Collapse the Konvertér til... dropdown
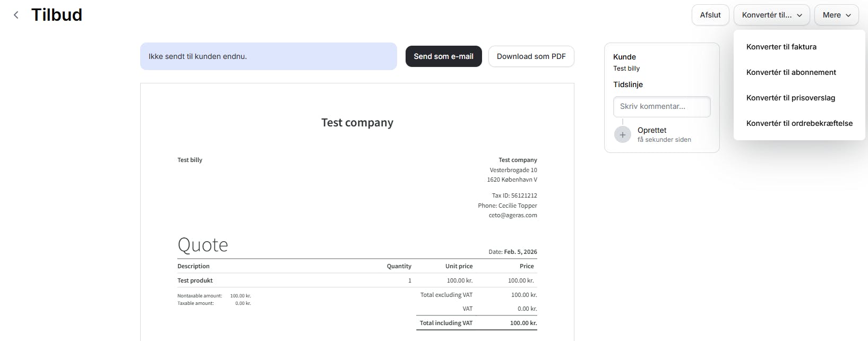The image size is (868, 341). pyautogui.click(x=771, y=15)
